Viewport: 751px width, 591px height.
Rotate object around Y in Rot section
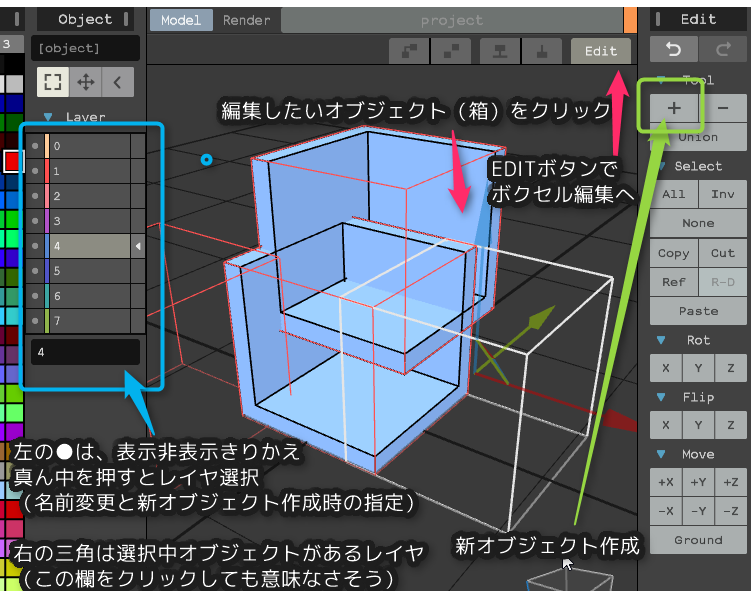(698, 368)
